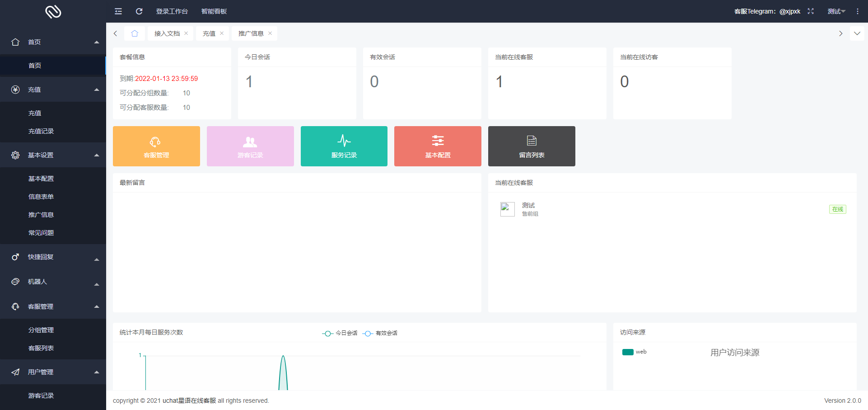868x410 pixels.
Task: Switch to the 接入文档 tab
Action: (x=167, y=33)
